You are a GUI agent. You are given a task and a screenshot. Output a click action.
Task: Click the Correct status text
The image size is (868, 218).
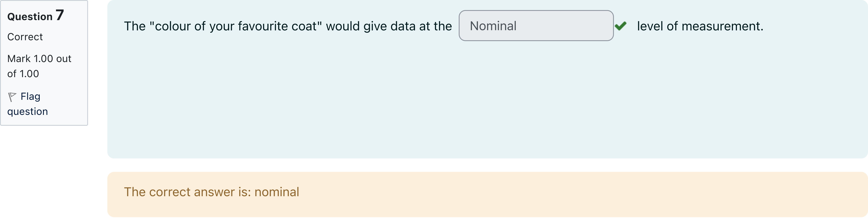[25, 37]
